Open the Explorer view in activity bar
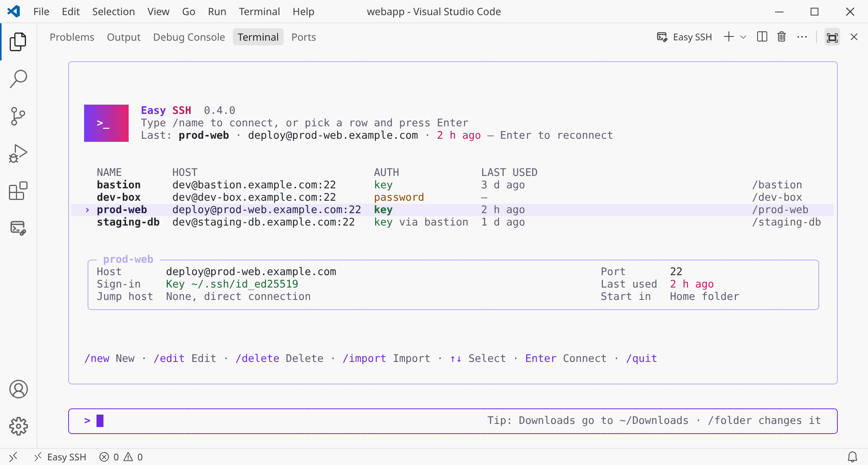The height and width of the screenshot is (465, 868). [x=18, y=42]
